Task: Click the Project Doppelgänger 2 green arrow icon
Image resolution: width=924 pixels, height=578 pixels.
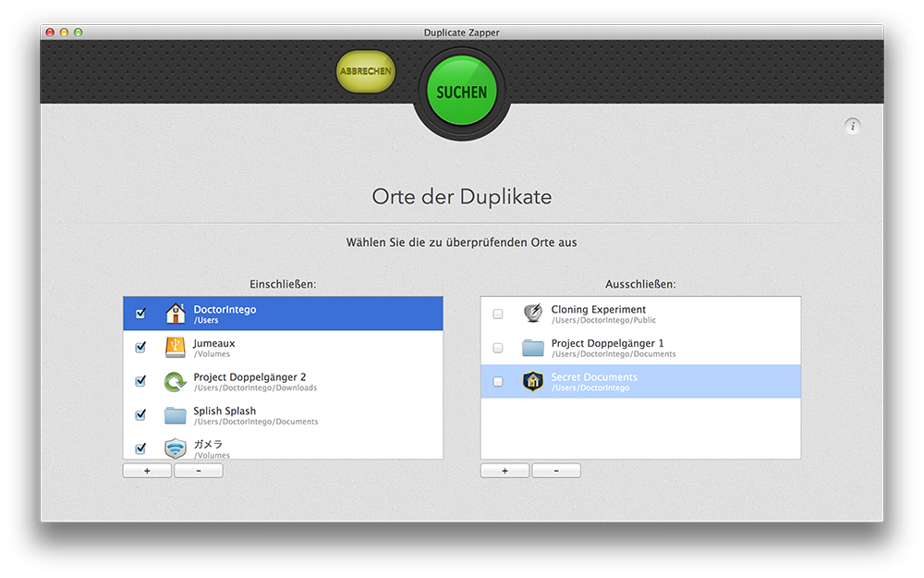Action: (176, 381)
